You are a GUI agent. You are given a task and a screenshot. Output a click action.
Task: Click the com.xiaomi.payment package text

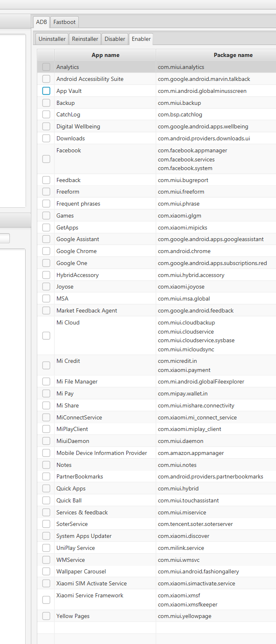(x=184, y=370)
